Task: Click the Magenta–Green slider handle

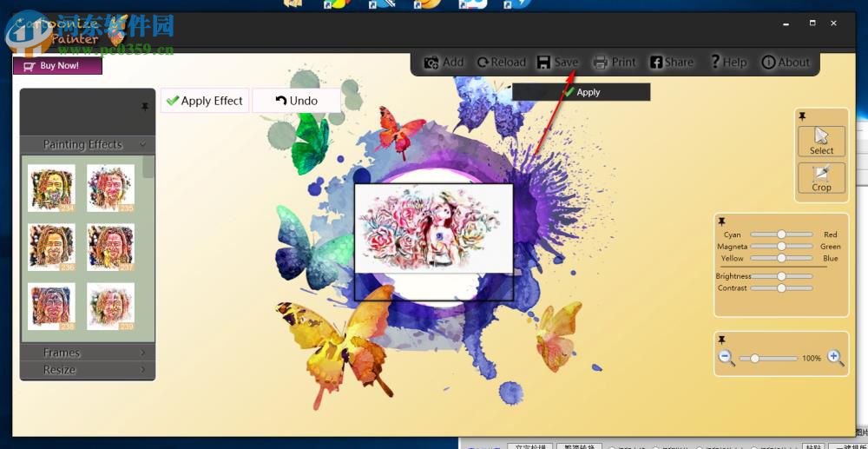Action: (781, 246)
